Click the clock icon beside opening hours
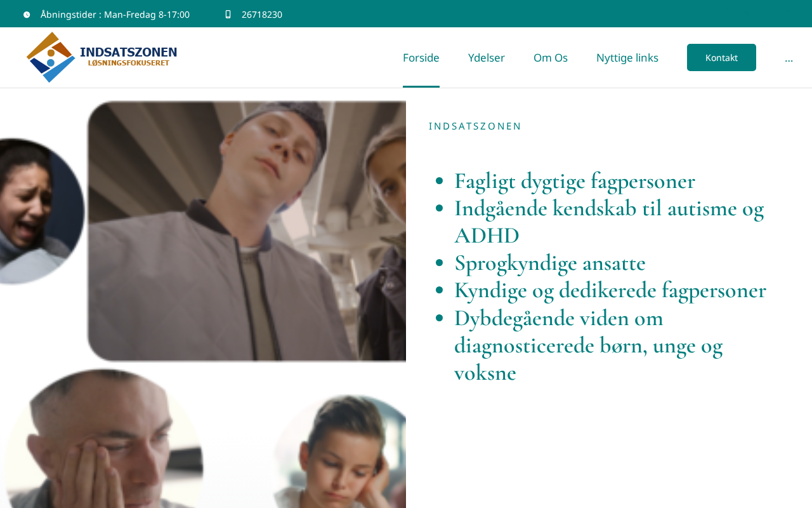The width and height of the screenshot is (812, 508). coord(27,15)
